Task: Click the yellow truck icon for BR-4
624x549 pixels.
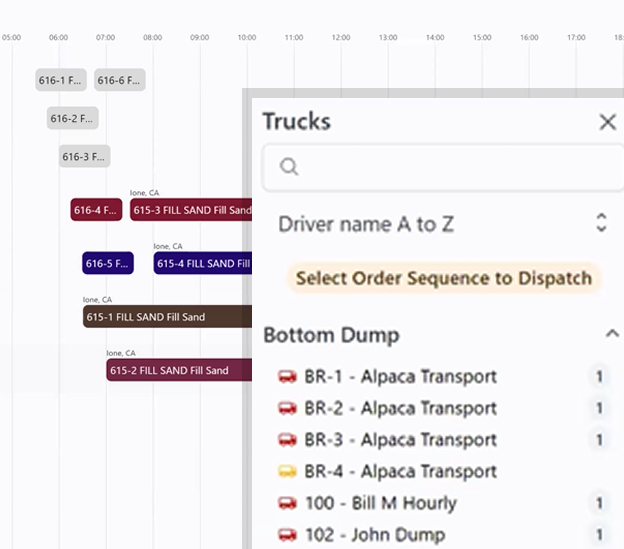Action: coord(287,471)
